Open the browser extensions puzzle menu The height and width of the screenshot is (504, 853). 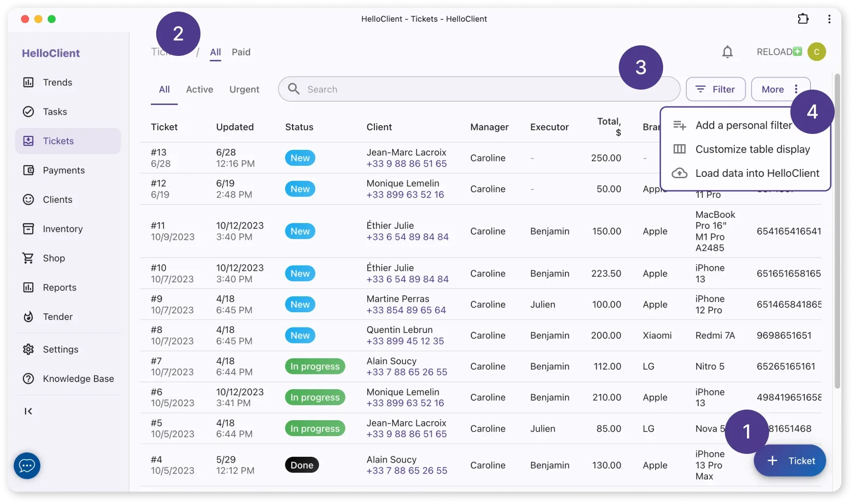(x=803, y=19)
